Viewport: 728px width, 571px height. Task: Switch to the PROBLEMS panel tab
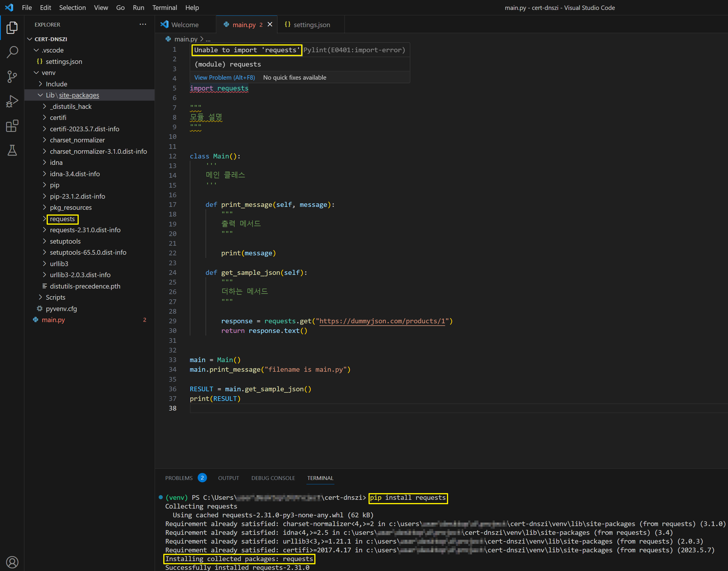tap(179, 478)
